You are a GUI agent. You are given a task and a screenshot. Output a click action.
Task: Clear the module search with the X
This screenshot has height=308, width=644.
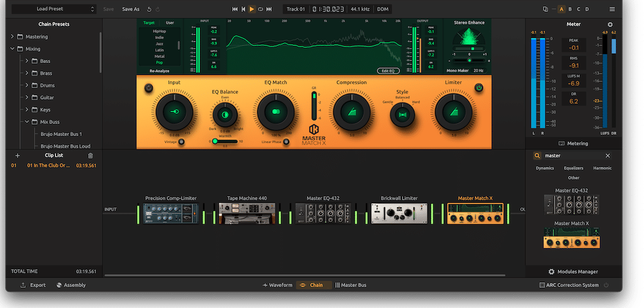pos(608,156)
